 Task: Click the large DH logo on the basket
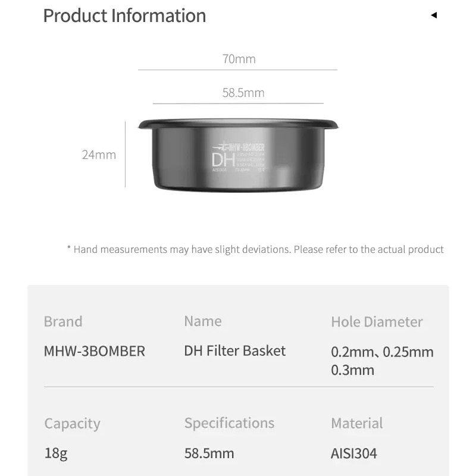[223, 159]
